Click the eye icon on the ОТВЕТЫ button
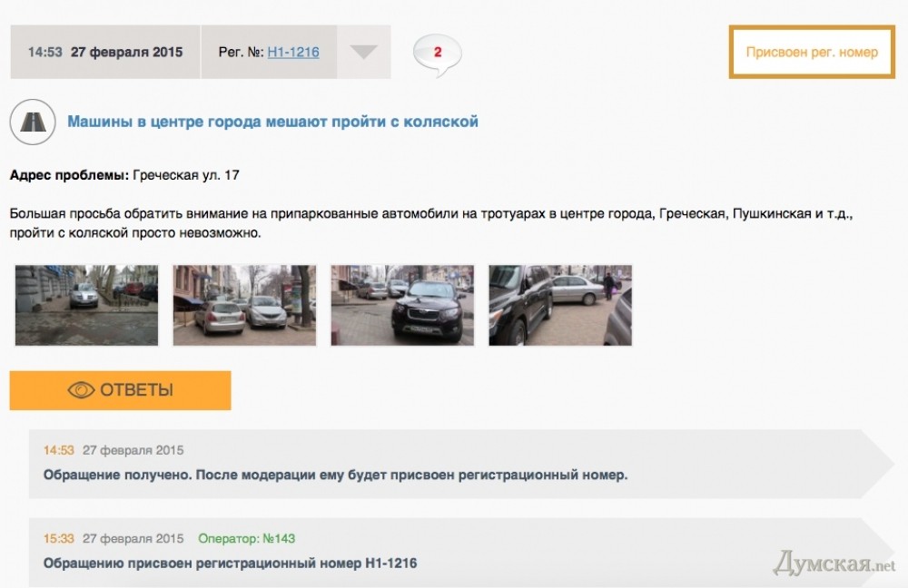908x588 pixels. coord(81,390)
